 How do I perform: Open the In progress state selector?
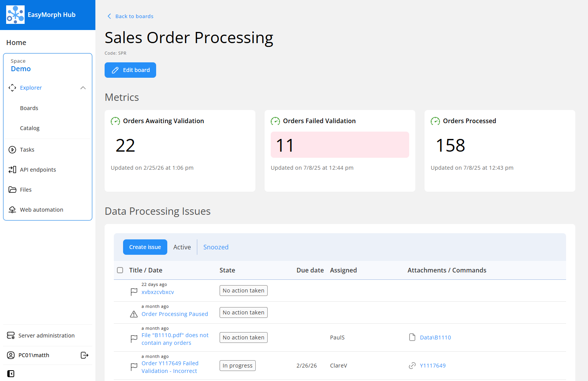(237, 366)
